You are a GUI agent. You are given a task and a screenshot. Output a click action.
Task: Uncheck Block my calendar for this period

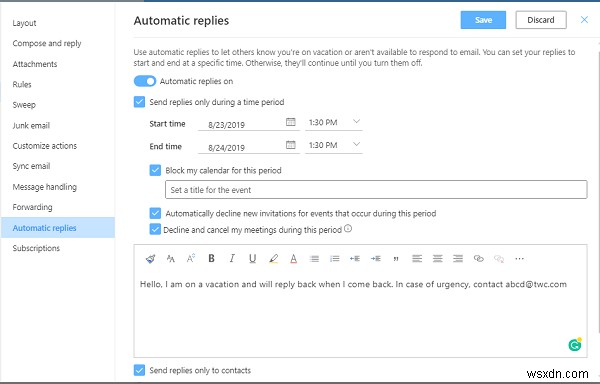pyautogui.click(x=155, y=170)
